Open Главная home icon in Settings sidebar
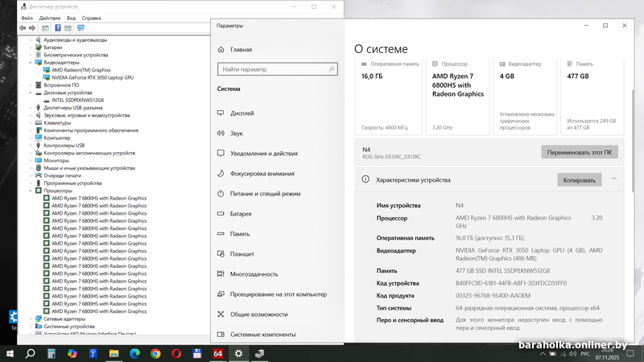Image resolution: width=644 pixels, height=362 pixels. click(x=221, y=49)
